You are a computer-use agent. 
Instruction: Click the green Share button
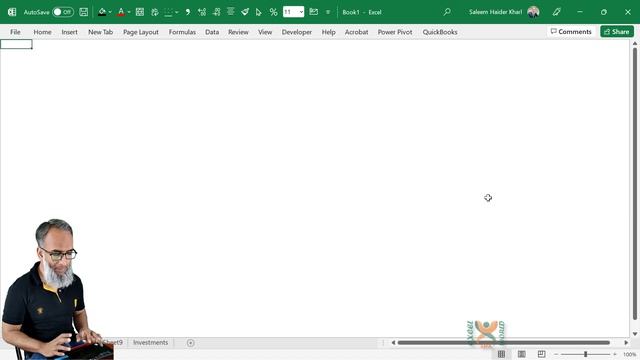coord(617,31)
